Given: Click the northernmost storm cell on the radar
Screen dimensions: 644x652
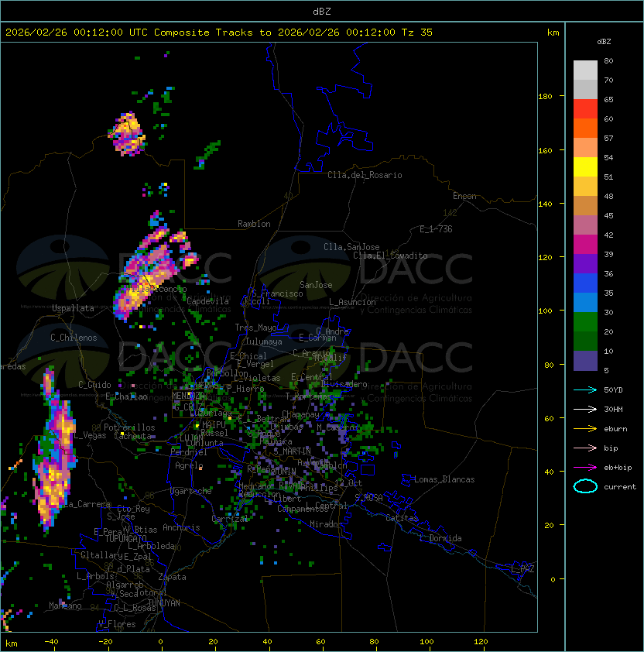Looking at the screenshot, I should pyautogui.click(x=127, y=134).
